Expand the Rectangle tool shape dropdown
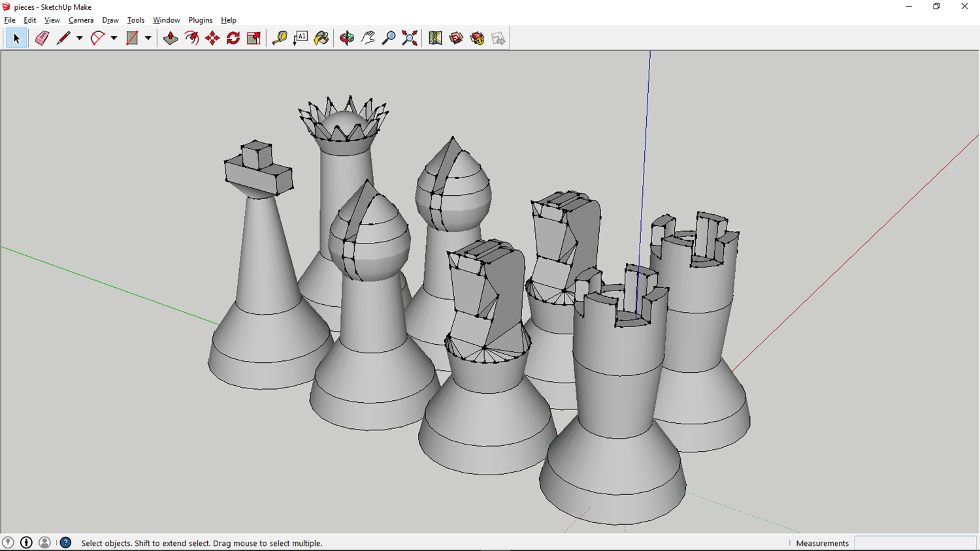This screenshot has height=551, width=980. (148, 38)
